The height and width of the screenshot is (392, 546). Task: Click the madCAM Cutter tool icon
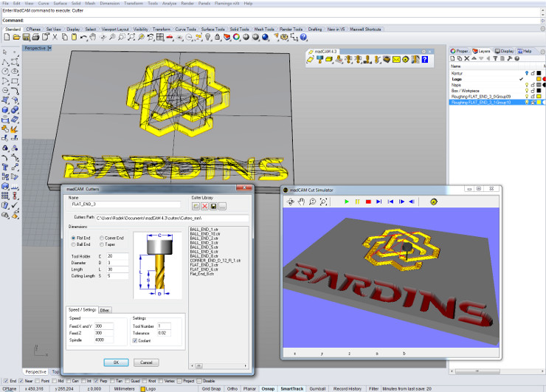click(319, 60)
